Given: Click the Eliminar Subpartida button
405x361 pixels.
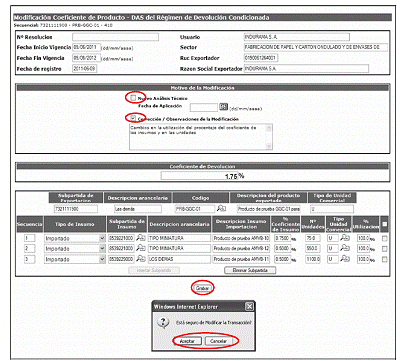Looking at the screenshot, I should (x=250, y=270).
